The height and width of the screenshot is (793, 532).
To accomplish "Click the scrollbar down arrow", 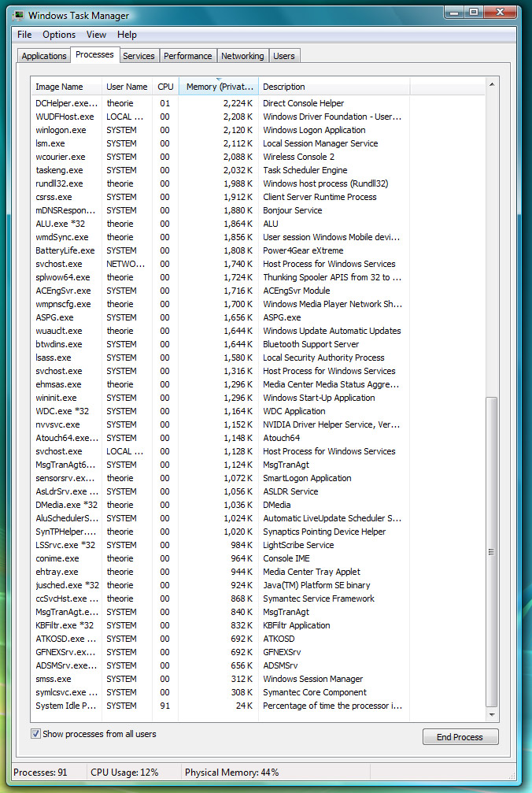I will coord(492,714).
